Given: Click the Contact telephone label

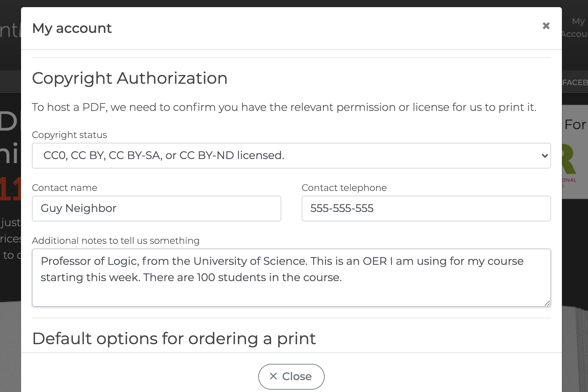Looking at the screenshot, I should pyautogui.click(x=344, y=188).
